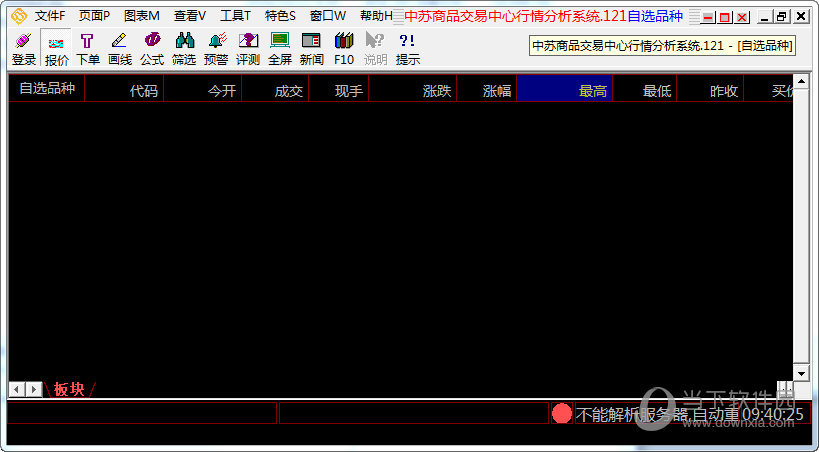Open the 工具T menu
This screenshot has width=819, height=452.
tap(235, 16)
